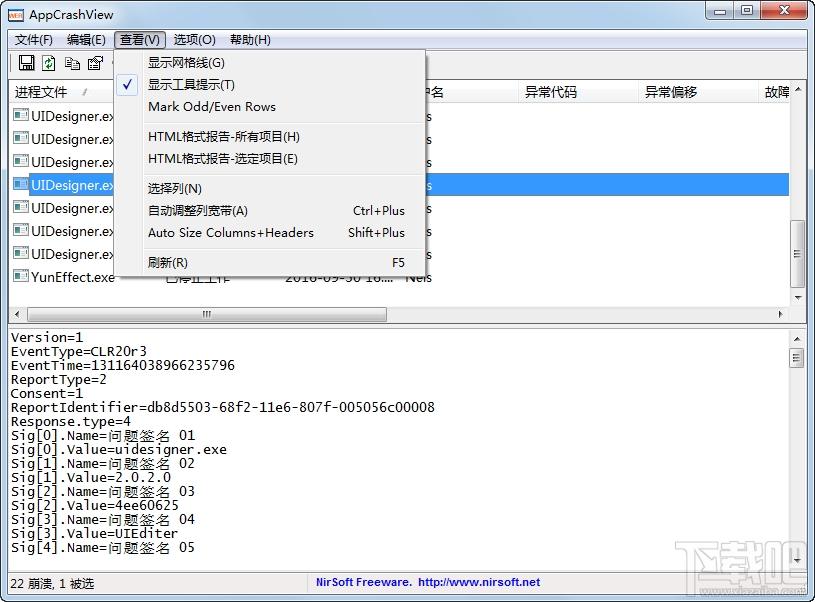Click the crash list scroll-up arrow

[798, 89]
